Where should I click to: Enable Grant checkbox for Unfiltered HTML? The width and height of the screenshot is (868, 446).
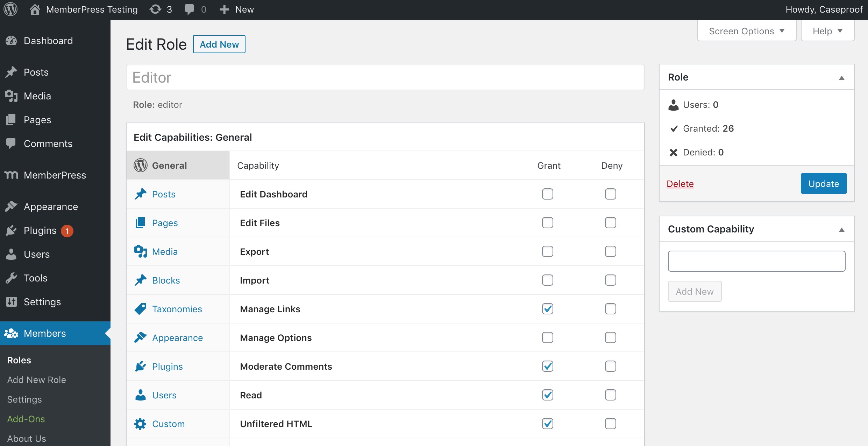[x=548, y=423]
